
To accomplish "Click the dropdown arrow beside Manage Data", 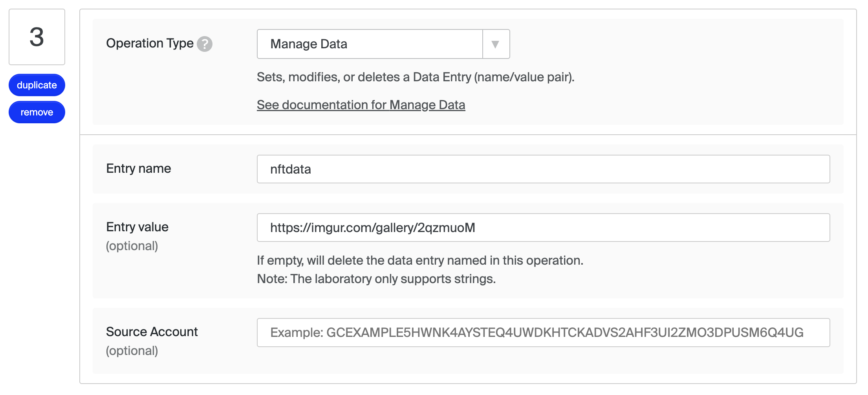I will coord(496,44).
